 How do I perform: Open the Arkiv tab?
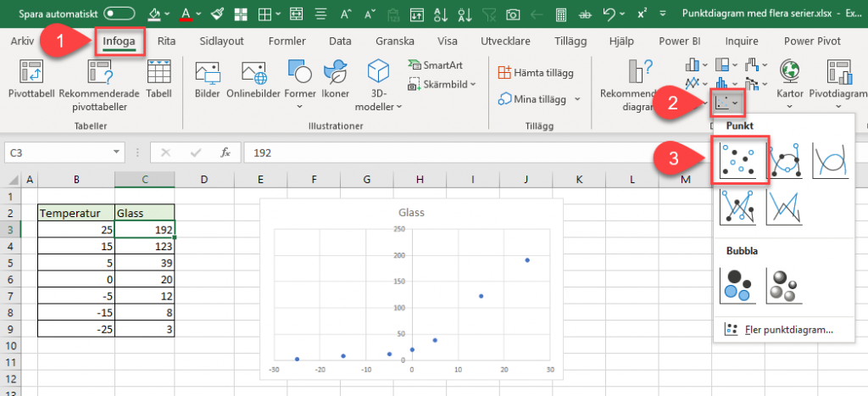[22, 41]
